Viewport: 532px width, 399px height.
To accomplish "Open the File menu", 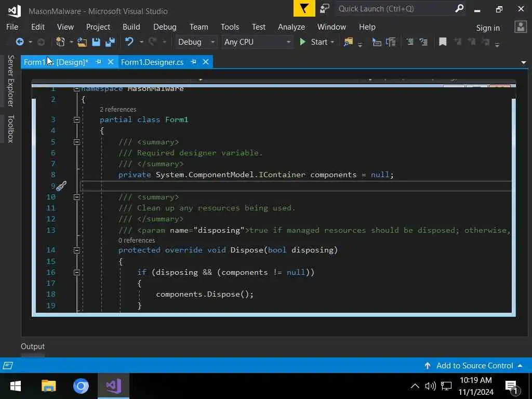I will pyautogui.click(x=12, y=27).
